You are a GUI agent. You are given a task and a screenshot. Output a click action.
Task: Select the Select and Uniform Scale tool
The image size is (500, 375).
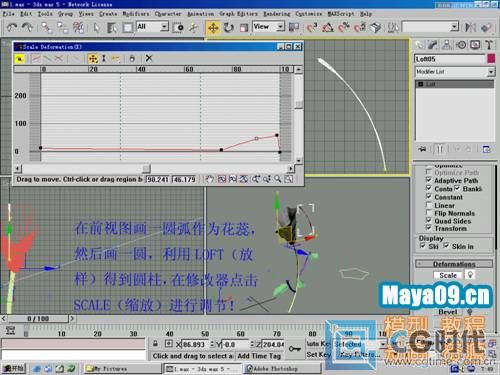[x=244, y=27]
